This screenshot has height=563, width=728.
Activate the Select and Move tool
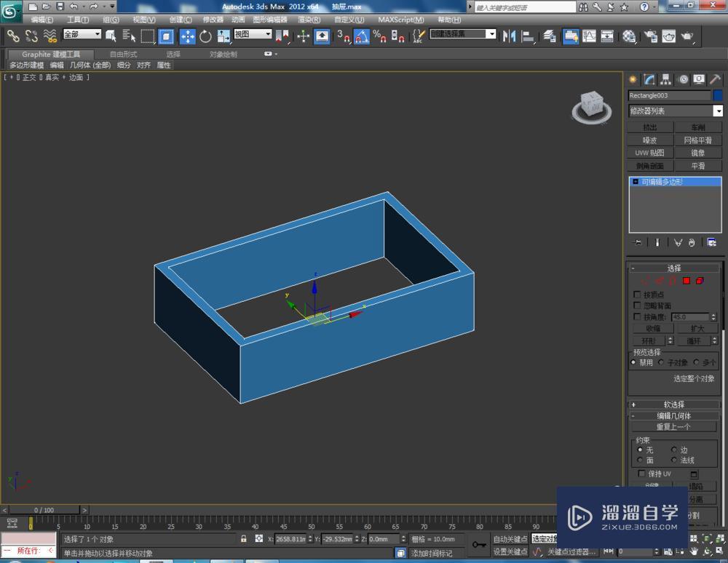pyautogui.click(x=186, y=34)
